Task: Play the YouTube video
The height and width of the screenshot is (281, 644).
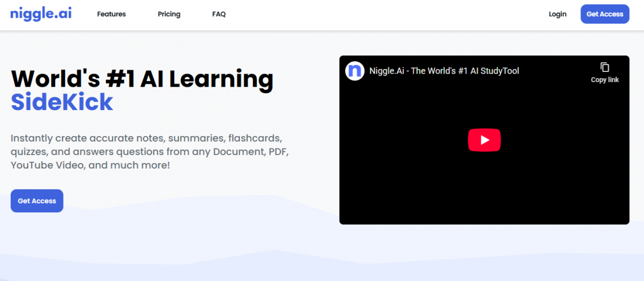Action: point(484,140)
